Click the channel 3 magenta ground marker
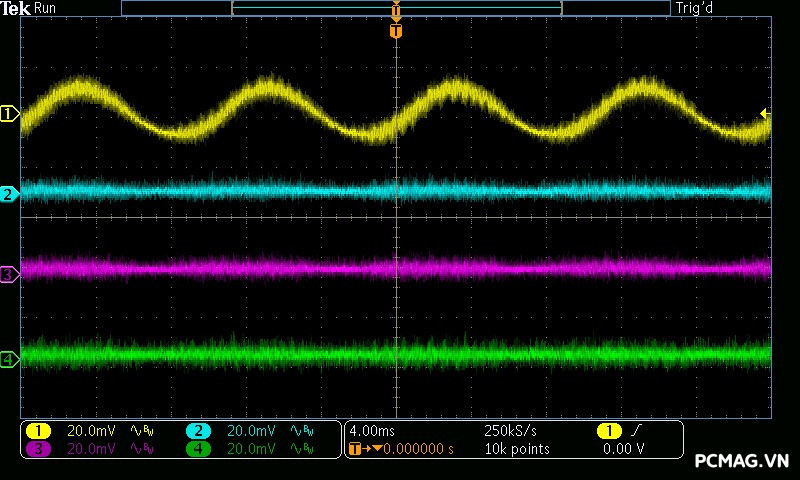This screenshot has width=800, height=480. coord(9,273)
